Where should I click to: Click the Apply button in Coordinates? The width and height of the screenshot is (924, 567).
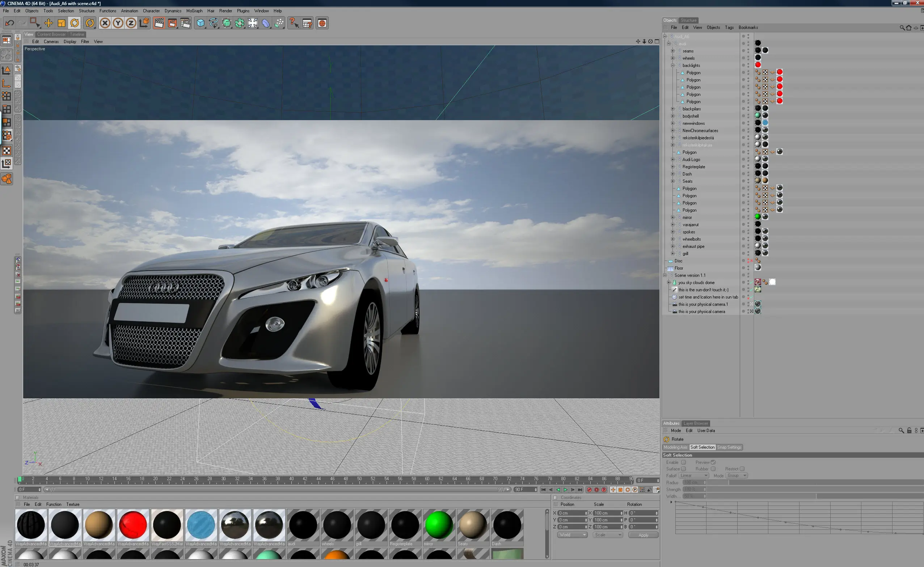tap(643, 535)
